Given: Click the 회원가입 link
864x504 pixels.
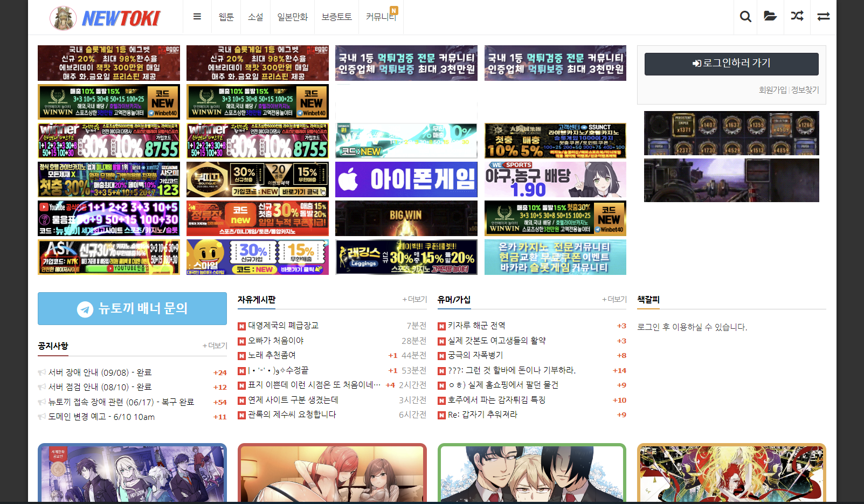Looking at the screenshot, I should [x=773, y=90].
